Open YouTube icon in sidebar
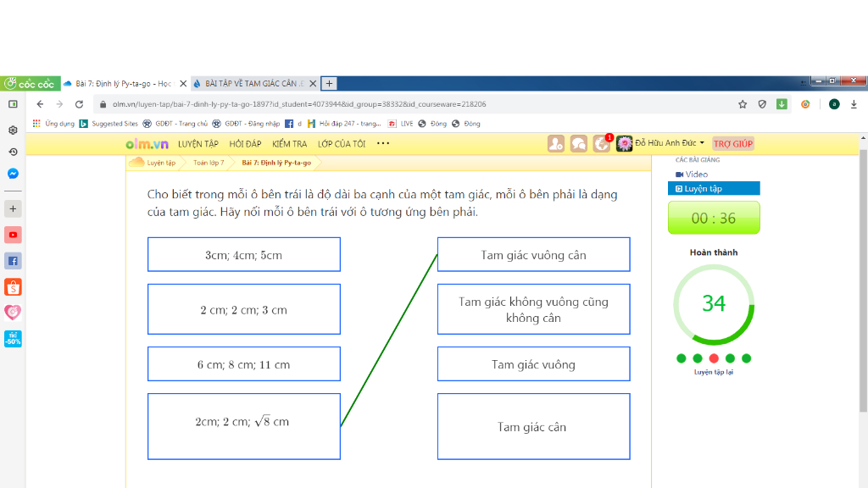Image resolution: width=868 pixels, height=488 pixels. (x=13, y=235)
